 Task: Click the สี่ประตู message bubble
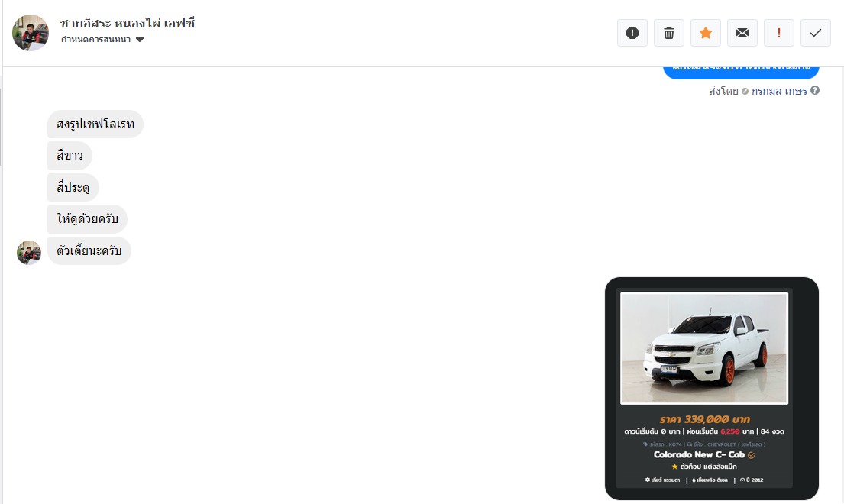pyautogui.click(x=73, y=187)
